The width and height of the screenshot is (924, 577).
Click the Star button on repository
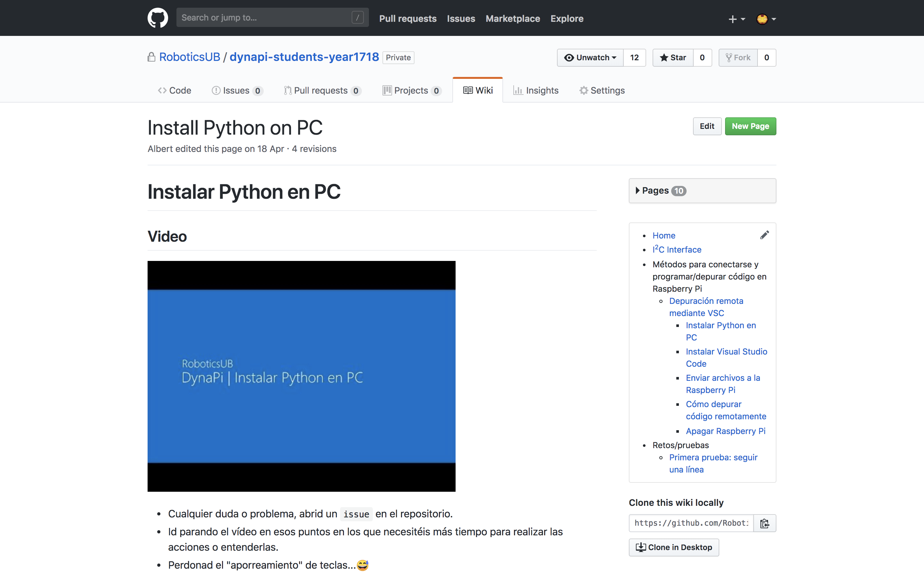(x=673, y=58)
